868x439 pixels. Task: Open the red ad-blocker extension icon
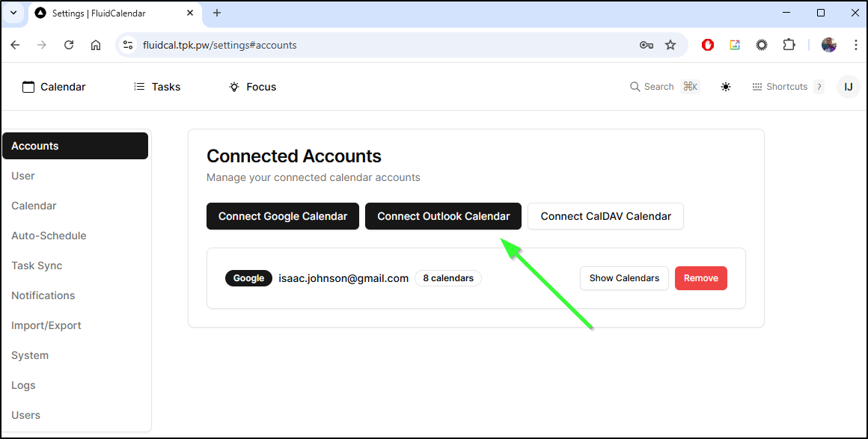[707, 45]
